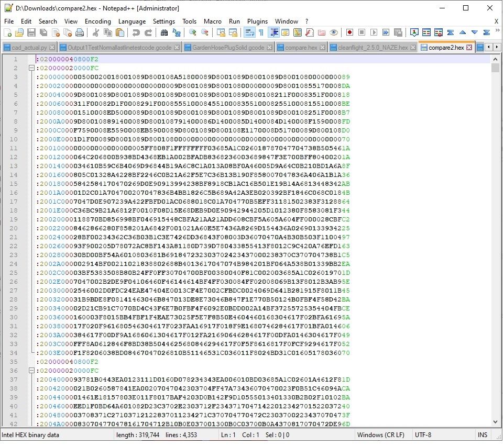This screenshot has width=504, height=446.
Task: Open Replace dialog icon
Action: tap(176, 32)
